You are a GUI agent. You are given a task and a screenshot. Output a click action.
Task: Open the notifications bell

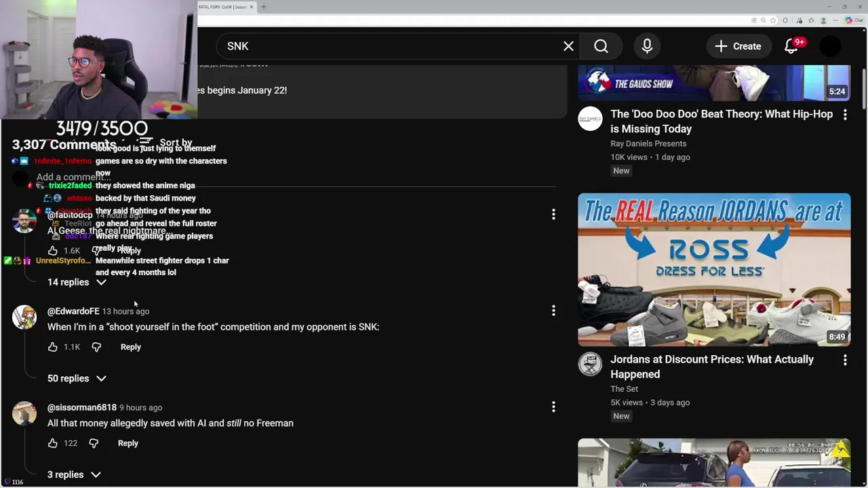coord(791,46)
